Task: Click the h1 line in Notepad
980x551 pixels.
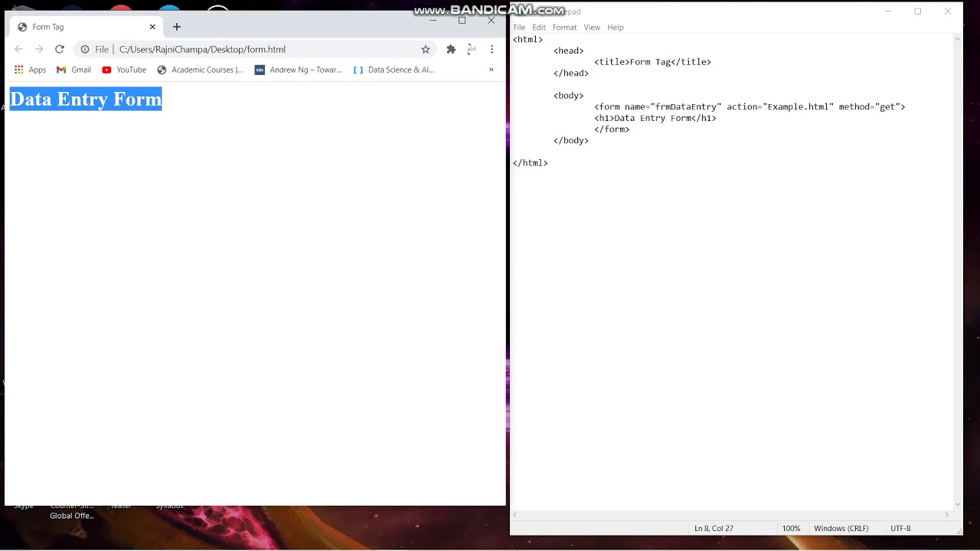Action: pyautogui.click(x=655, y=119)
